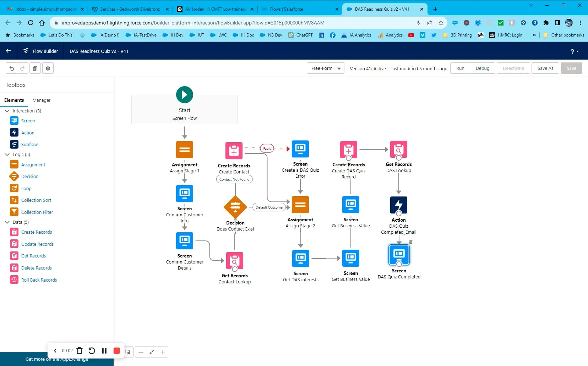Click the Save As button
The image size is (588, 366).
tap(545, 68)
